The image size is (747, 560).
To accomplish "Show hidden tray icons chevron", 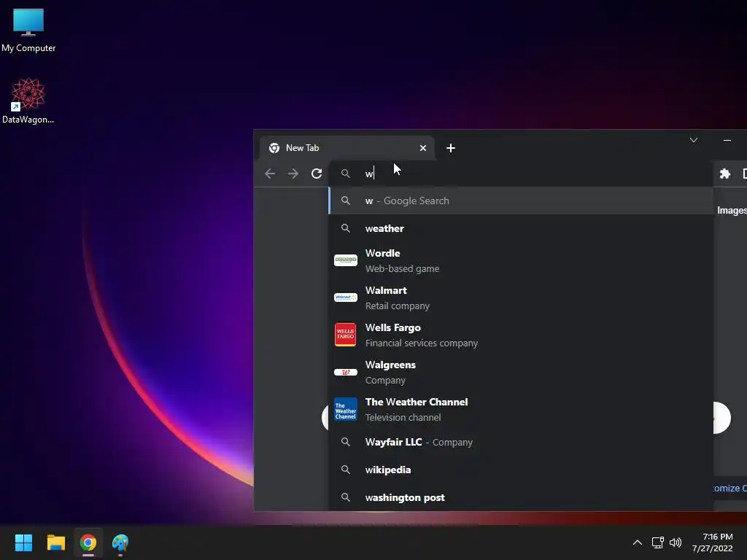I will (637, 542).
